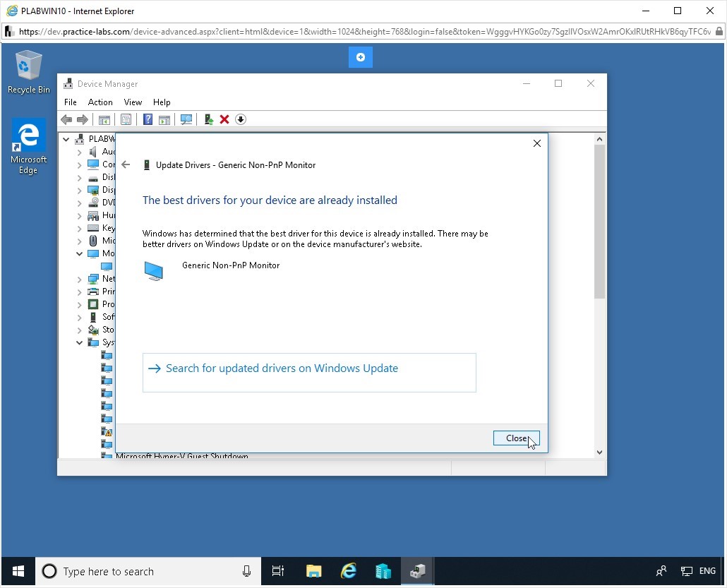The height and width of the screenshot is (588, 727).
Task: Toggle the Show/Hide Action Pane toolbar icon
Action: 164,119
